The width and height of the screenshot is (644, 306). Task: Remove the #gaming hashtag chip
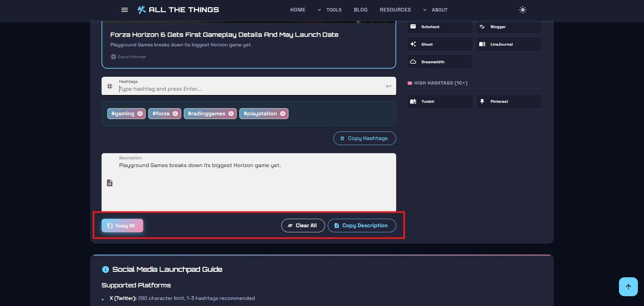(140, 113)
